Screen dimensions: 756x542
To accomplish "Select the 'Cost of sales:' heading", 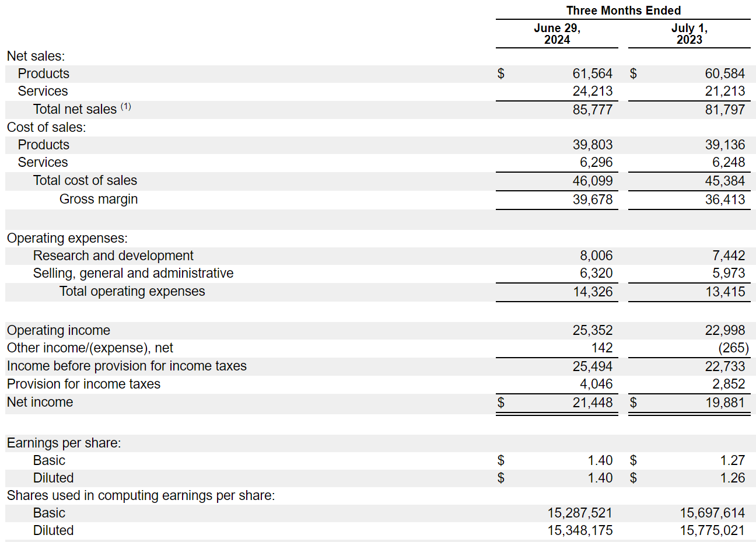I will pos(46,127).
